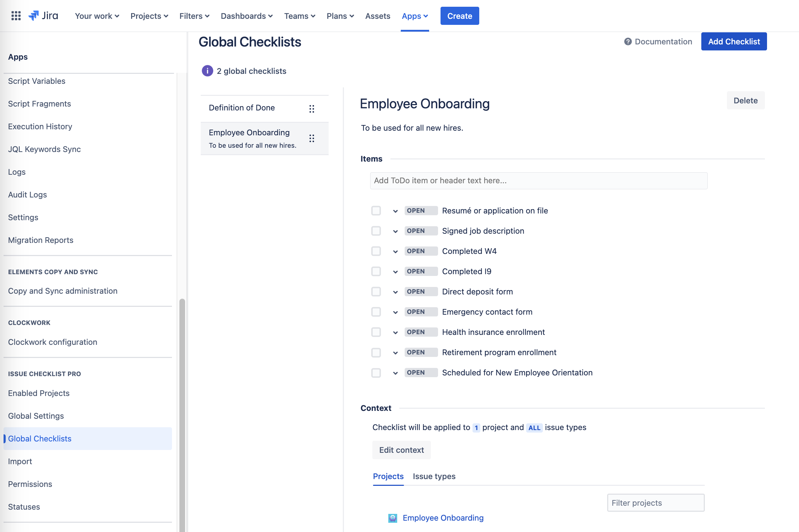Check the Health insurance enrollment item

click(x=376, y=332)
